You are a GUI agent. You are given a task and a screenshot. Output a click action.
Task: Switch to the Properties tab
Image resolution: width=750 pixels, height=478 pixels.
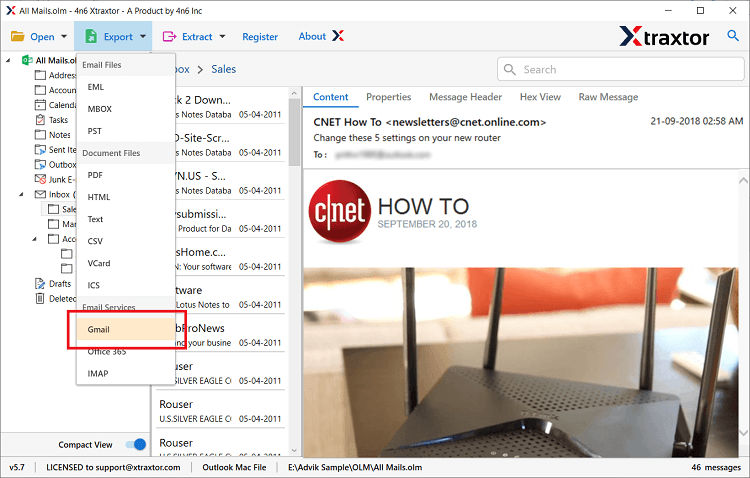pos(388,97)
